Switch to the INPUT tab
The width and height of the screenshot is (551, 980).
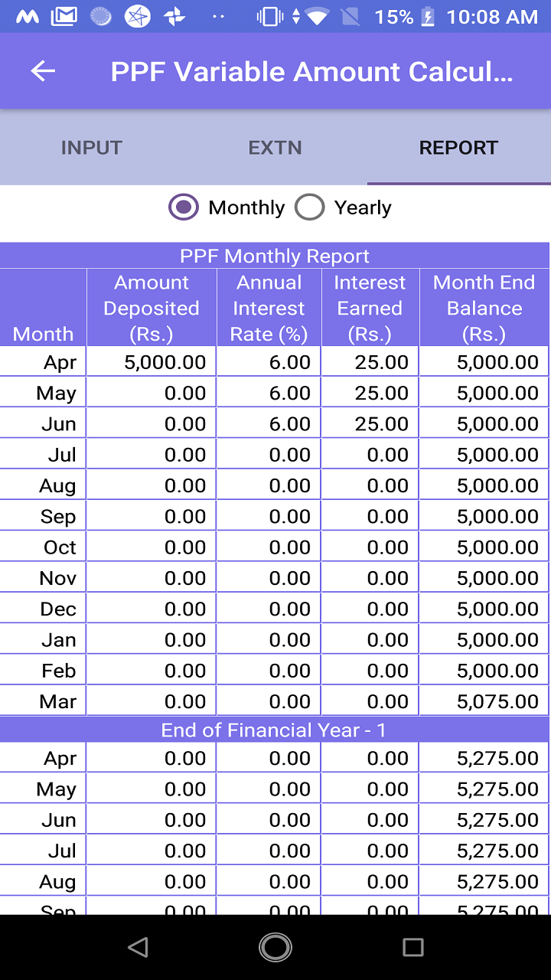coord(92,147)
